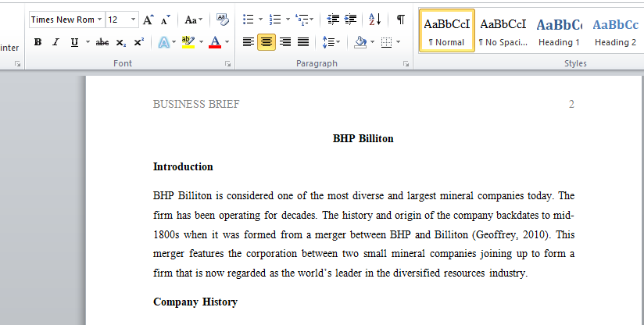Screen dimensions: 644x325
Task: Open the Paragraph dialog launcher
Action: point(406,63)
